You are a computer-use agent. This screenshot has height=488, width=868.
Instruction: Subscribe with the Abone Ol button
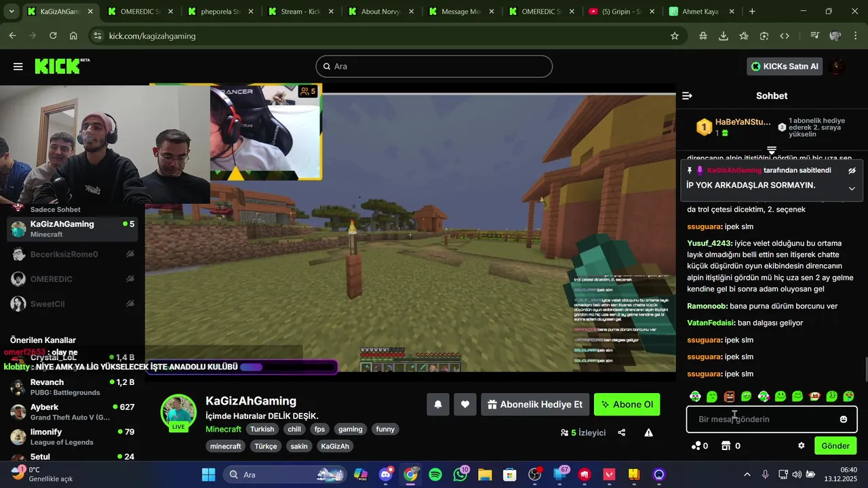pyautogui.click(x=627, y=405)
